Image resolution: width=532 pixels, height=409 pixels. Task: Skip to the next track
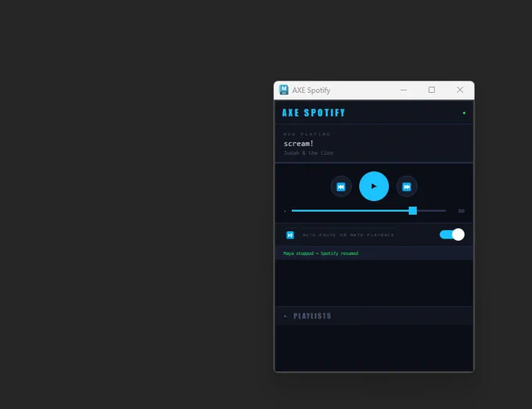click(x=407, y=187)
